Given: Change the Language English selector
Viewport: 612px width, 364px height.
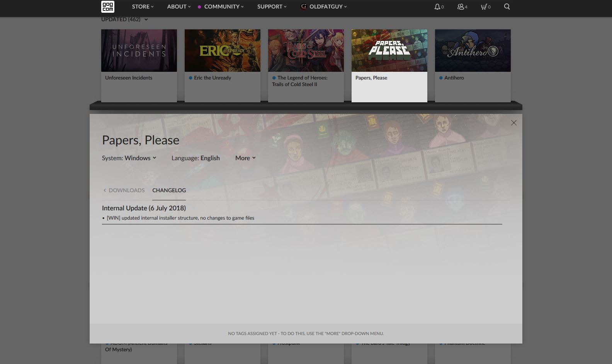Looking at the screenshot, I should (195, 158).
